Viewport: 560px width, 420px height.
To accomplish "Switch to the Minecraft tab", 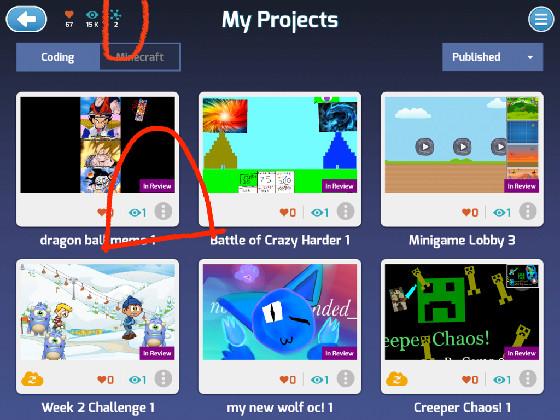I will tap(140, 57).
